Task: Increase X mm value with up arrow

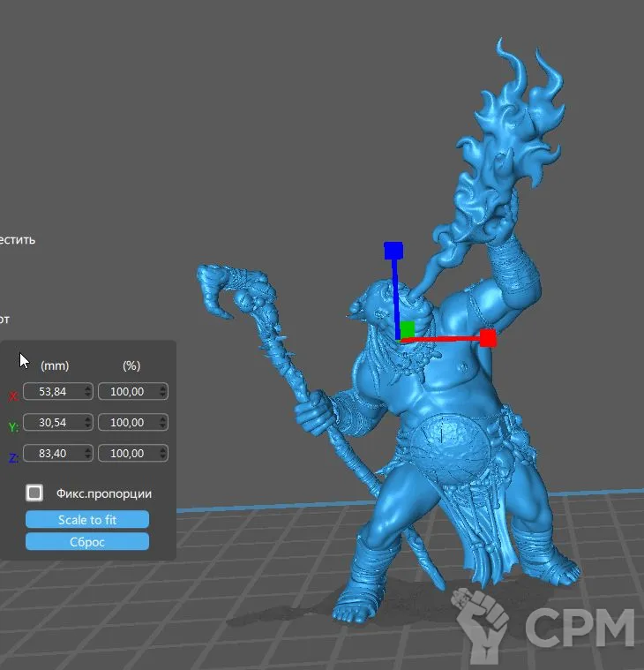Action: coord(88,388)
